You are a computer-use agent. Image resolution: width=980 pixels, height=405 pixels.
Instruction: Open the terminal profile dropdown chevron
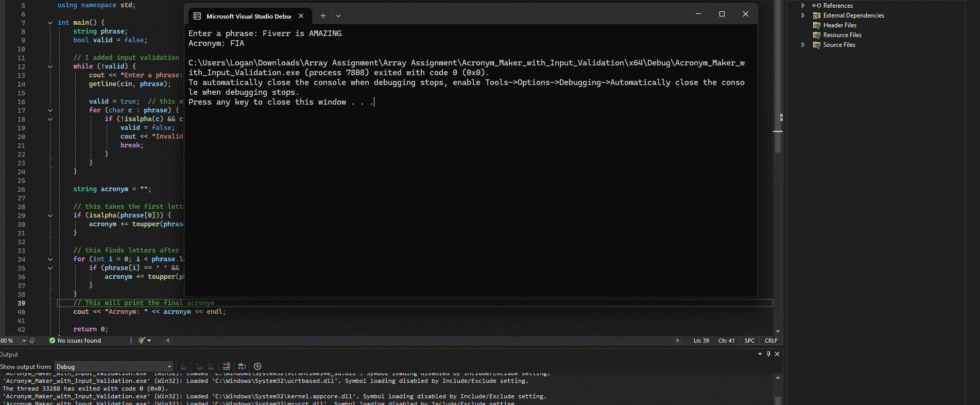[338, 15]
